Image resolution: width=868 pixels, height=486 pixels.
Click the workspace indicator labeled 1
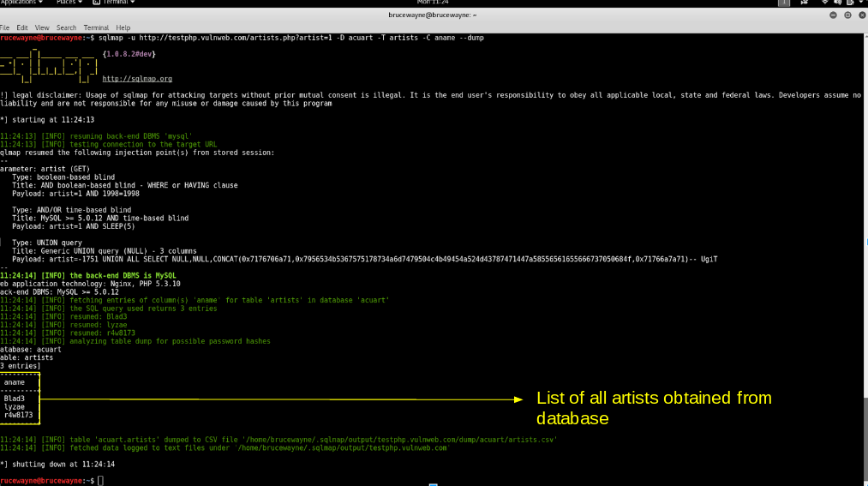[784, 3]
